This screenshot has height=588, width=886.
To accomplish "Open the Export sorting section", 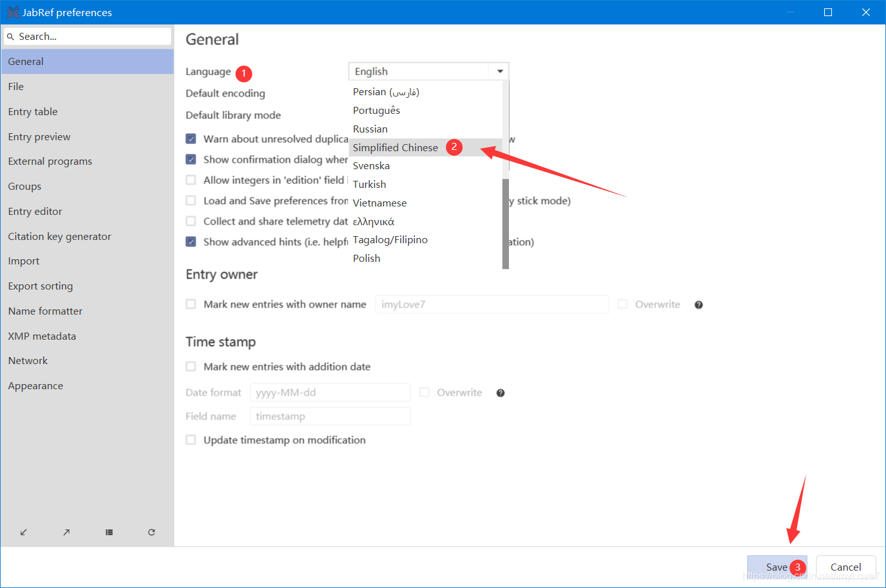I will tap(87, 286).
